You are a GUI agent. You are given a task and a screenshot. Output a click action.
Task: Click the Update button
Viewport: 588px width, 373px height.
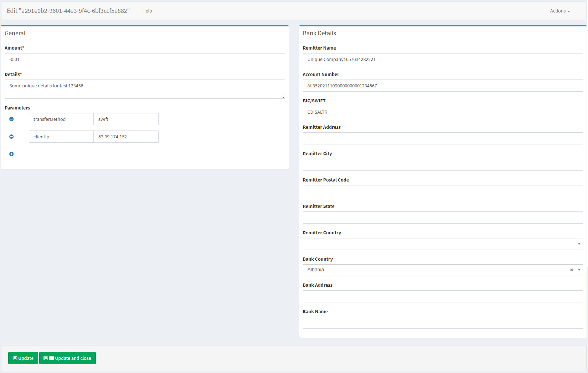tap(23, 358)
